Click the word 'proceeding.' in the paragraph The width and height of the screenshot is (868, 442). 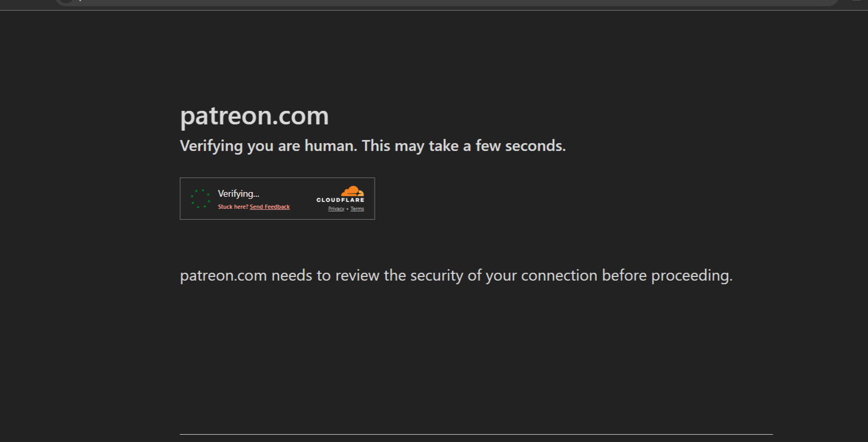[692, 275]
